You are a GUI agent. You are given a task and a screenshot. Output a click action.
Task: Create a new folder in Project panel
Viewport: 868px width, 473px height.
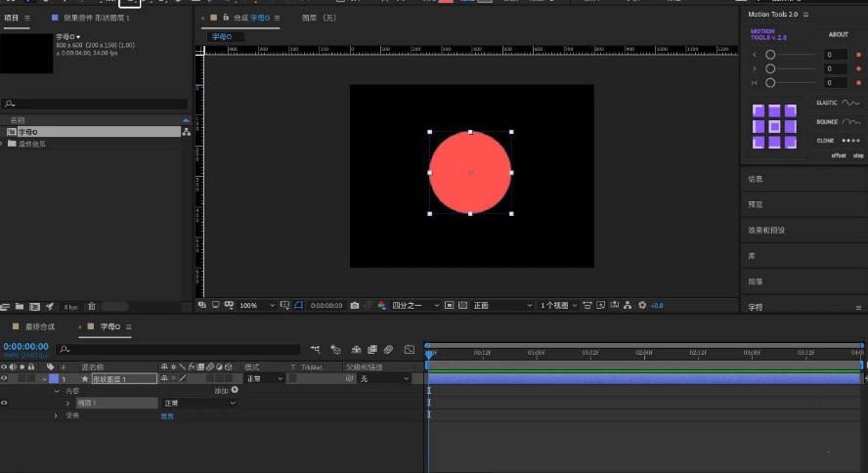[x=21, y=307]
